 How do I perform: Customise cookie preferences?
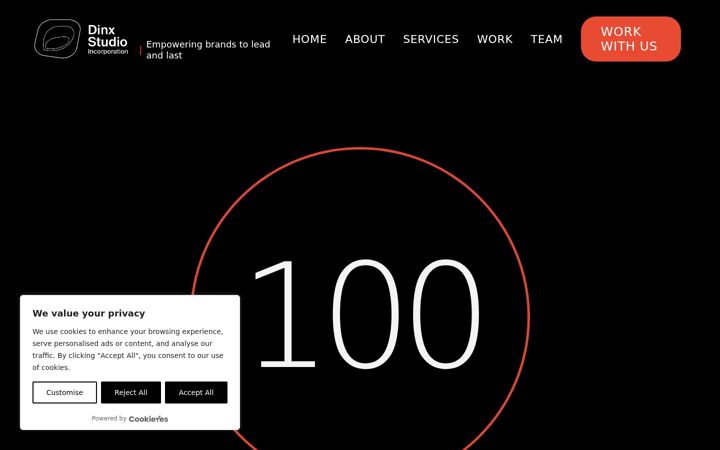[65, 393]
